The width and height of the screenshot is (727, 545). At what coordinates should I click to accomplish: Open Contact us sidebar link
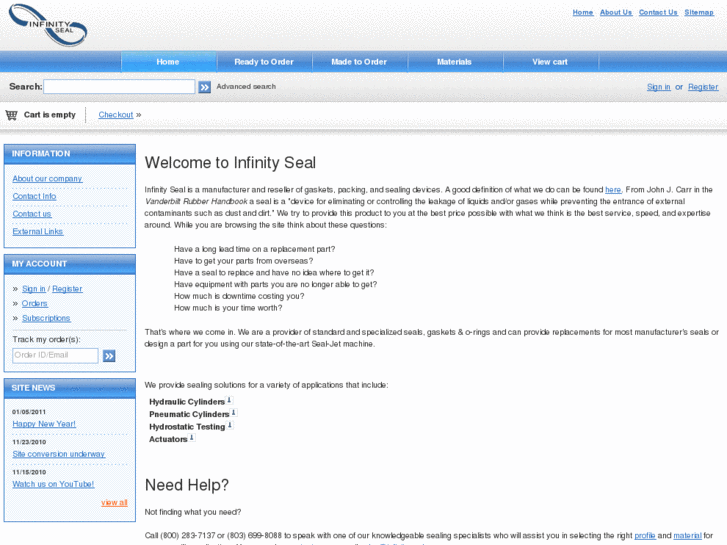(x=32, y=214)
